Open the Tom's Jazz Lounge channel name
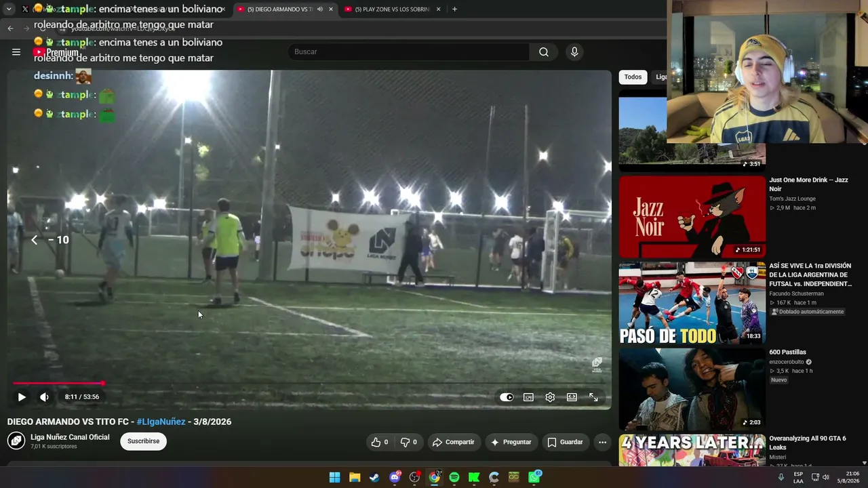The image size is (868, 488). click(792, 199)
